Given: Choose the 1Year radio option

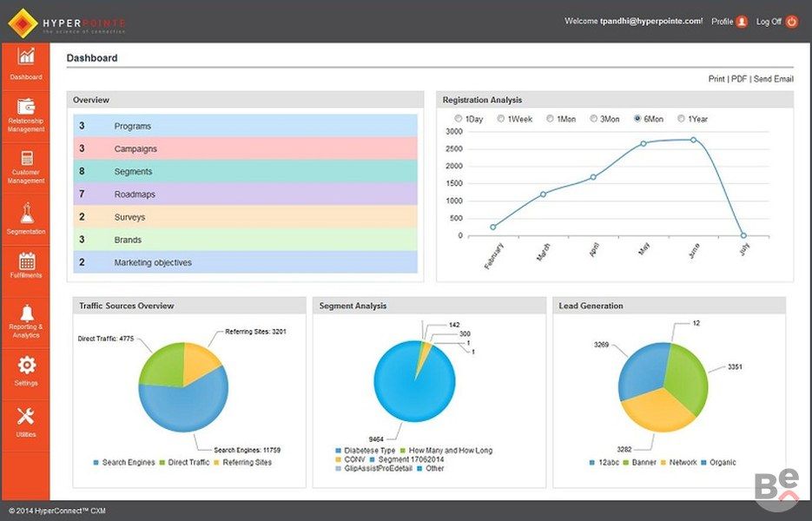Looking at the screenshot, I should point(682,119).
